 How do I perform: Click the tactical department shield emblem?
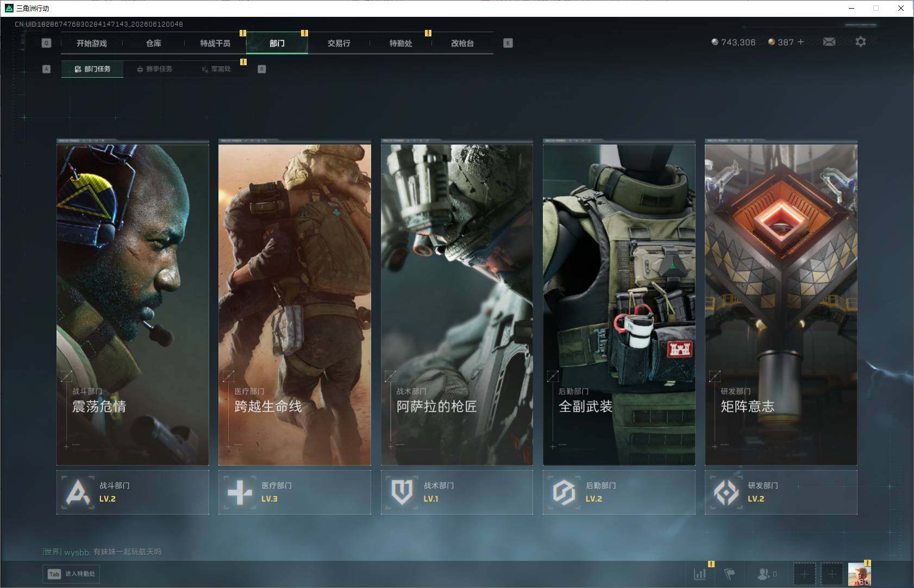pos(402,492)
